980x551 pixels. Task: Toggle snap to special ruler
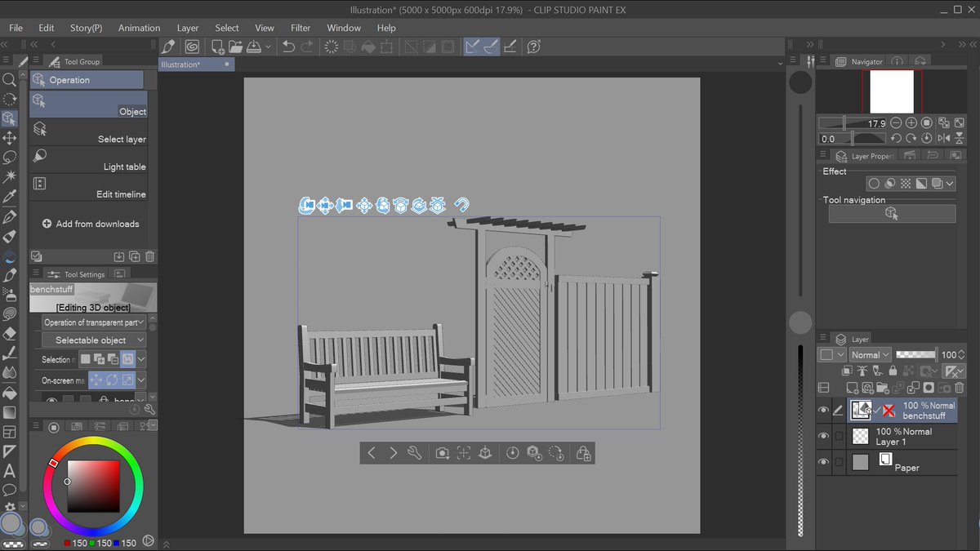point(491,47)
